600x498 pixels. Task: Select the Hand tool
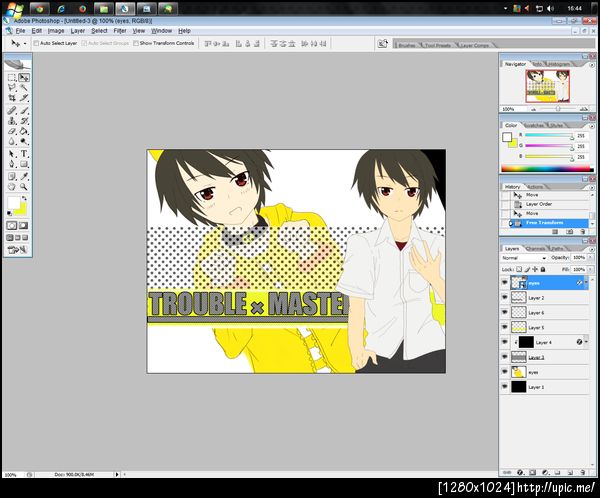(12, 187)
